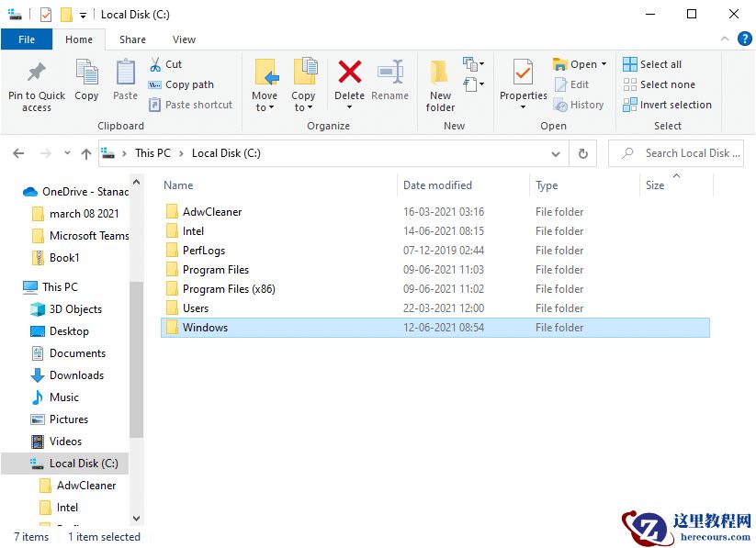Viewport: 756px width, 548px height.
Task: Expand the address bar dropdown arrow
Action: 555,153
